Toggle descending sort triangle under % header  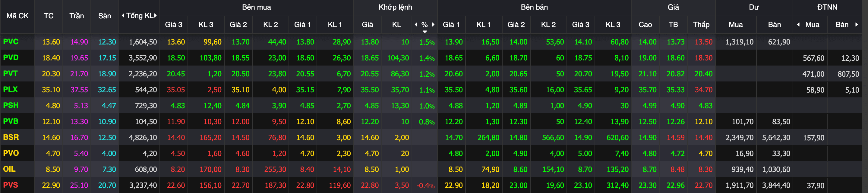(425, 32)
